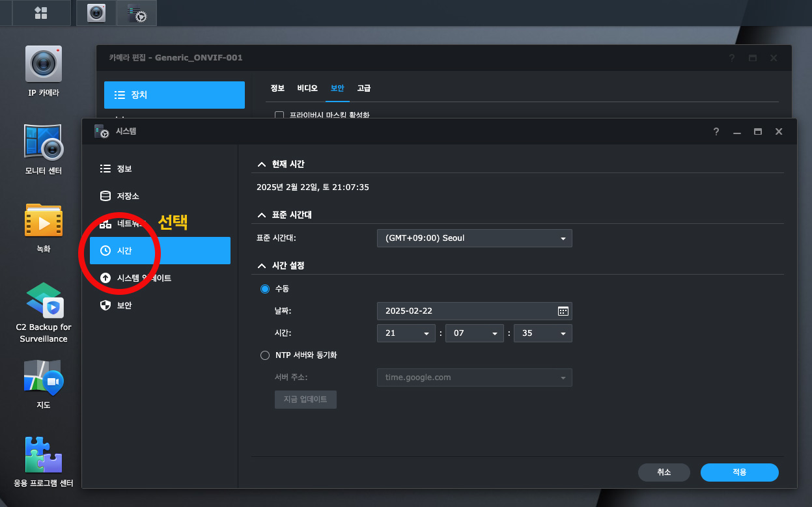Open the 녹화 recordings app icon
Image resolution: width=812 pixels, height=507 pixels.
tap(43, 221)
